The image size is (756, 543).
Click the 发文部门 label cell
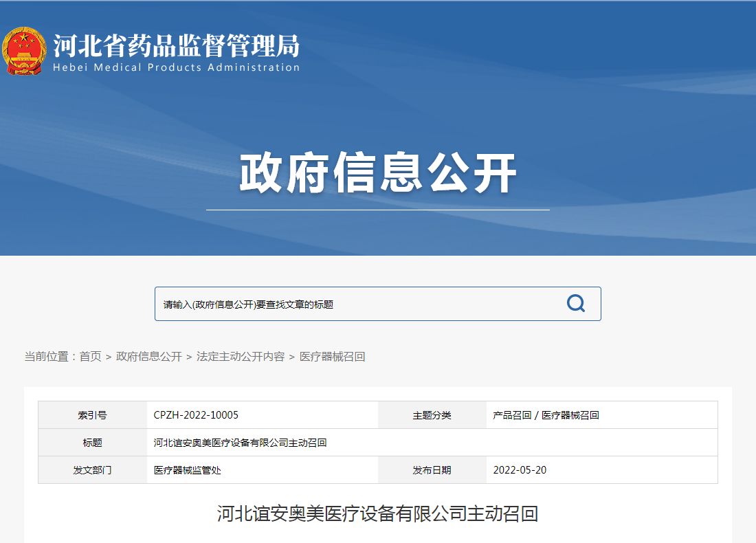pyautogui.click(x=93, y=470)
